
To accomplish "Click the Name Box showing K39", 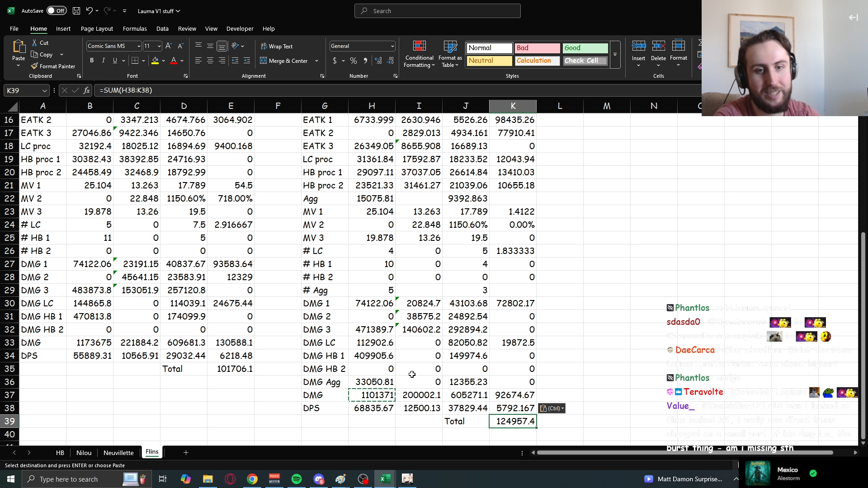I will (x=26, y=90).
